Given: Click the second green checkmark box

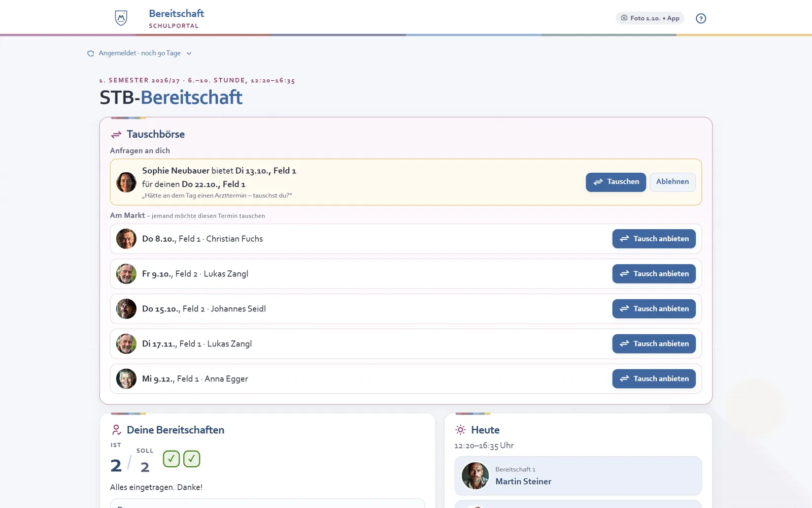Looking at the screenshot, I should [x=192, y=459].
